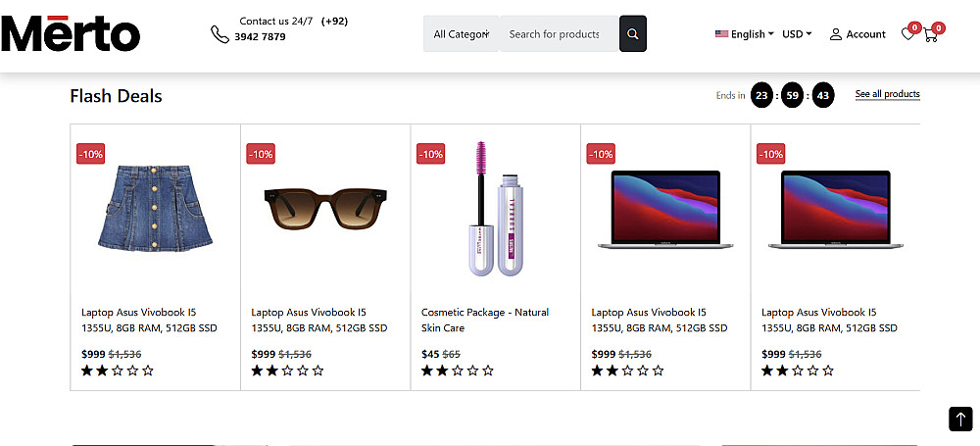
Task: Select the sunglasses product image
Action: pyautogui.click(x=325, y=208)
